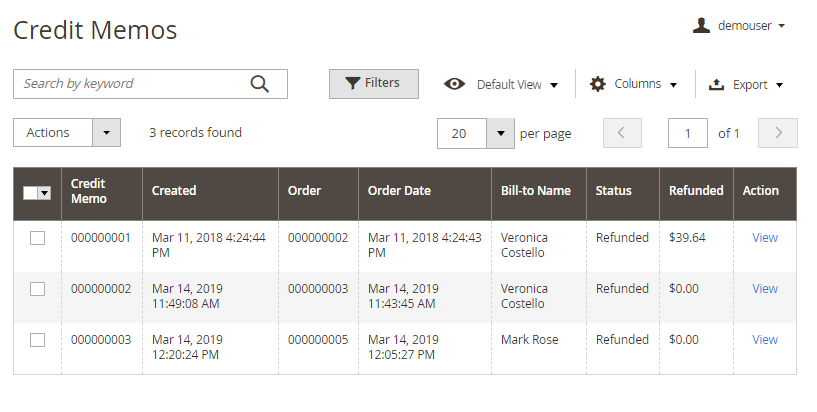This screenshot has width=817, height=412.
Task: Open the Actions dropdown
Action: pos(67,133)
